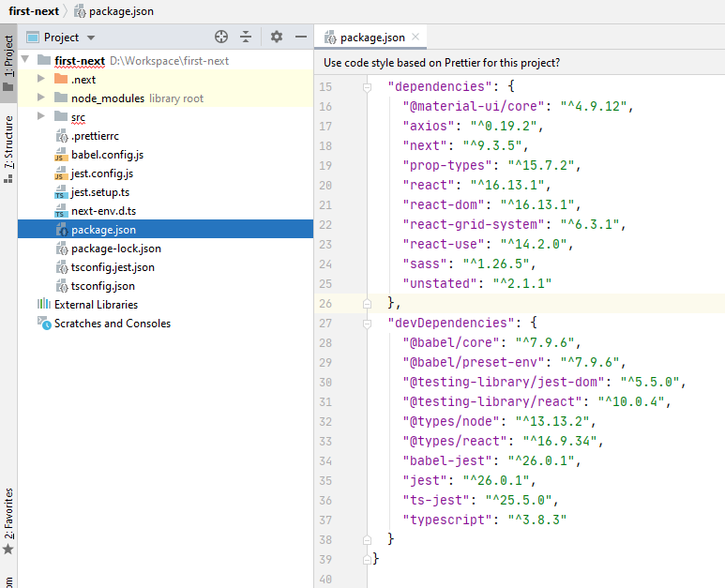
Task: Click the "react-grid-system" dependency line
Action: pyautogui.click(x=514, y=225)
